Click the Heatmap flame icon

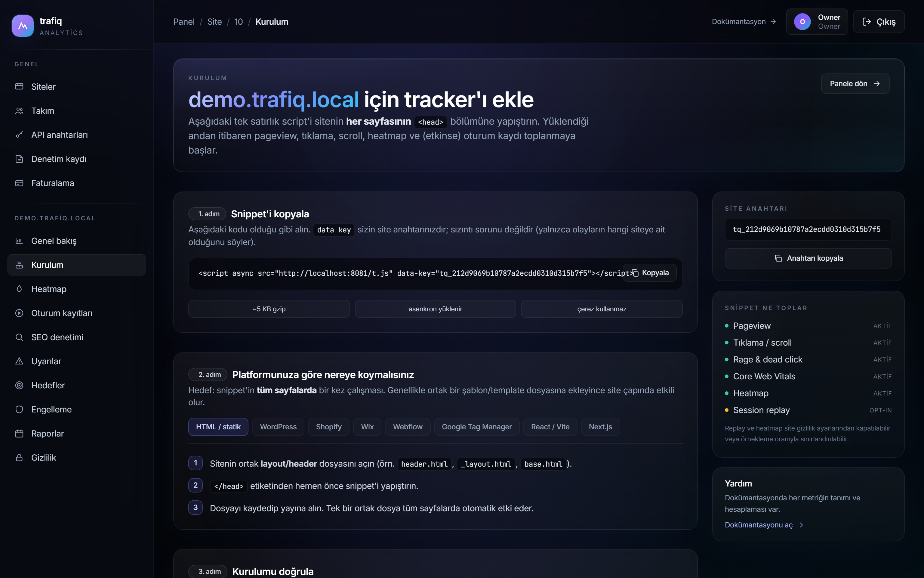tap(19, 289)
